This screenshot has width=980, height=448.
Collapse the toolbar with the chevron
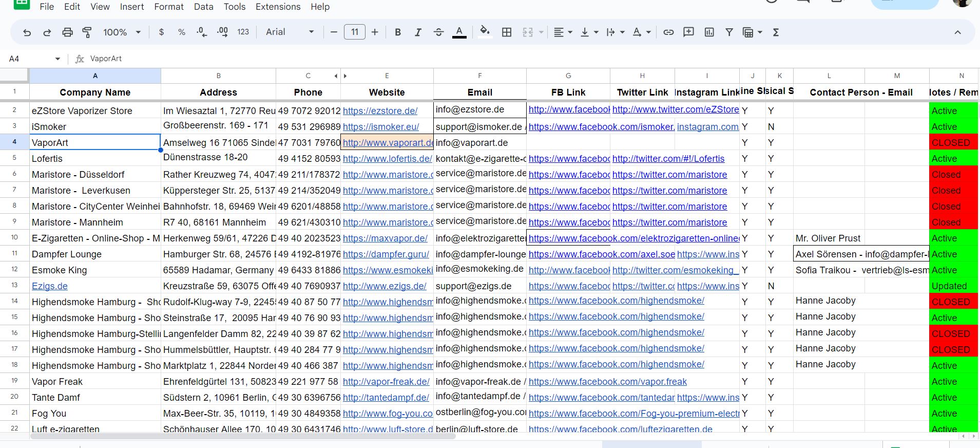[x=957, y=32]
